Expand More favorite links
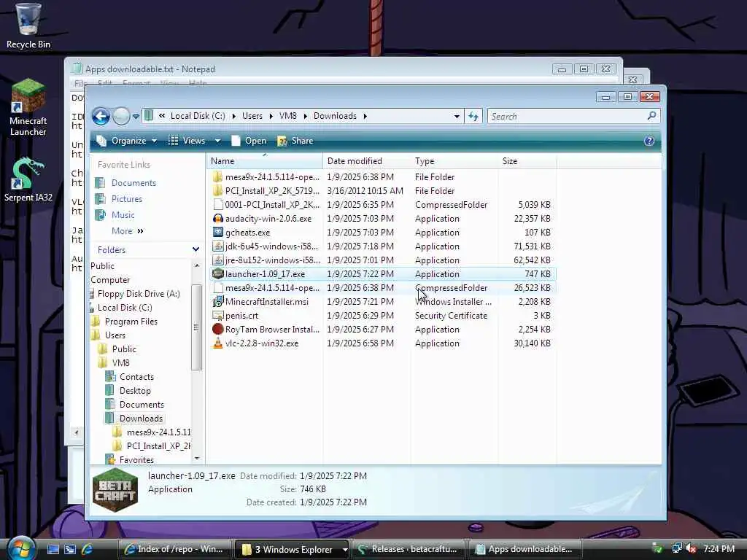 point(127,231)
